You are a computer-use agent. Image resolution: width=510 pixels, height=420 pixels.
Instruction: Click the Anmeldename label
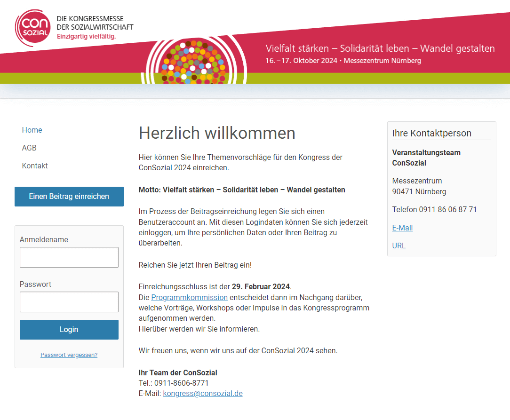coord(44,239)
